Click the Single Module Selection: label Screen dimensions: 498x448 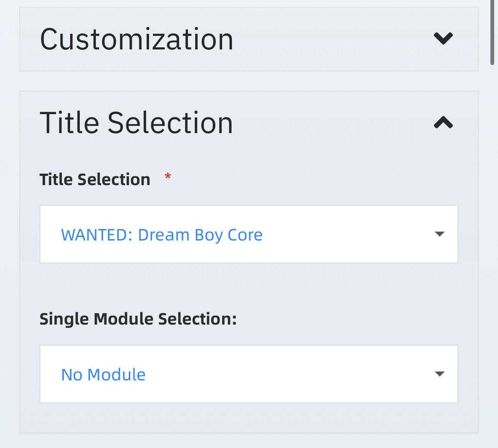point(138,319)
